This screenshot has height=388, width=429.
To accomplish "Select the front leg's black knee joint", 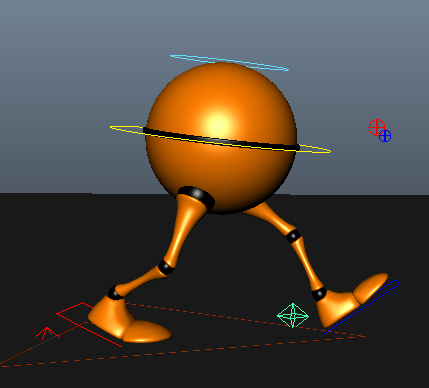I will pos(166,267).
